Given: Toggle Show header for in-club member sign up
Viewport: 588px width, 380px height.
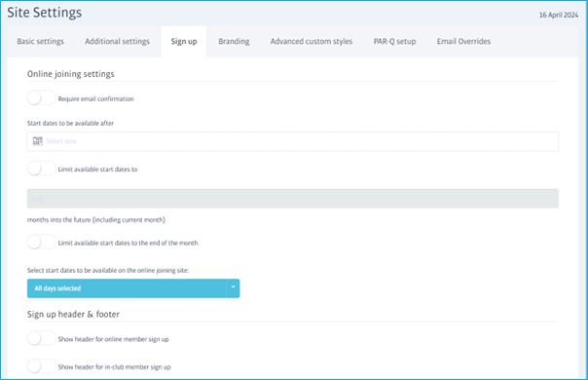Looking at the screenshot, I should click(x=41, y=366).
